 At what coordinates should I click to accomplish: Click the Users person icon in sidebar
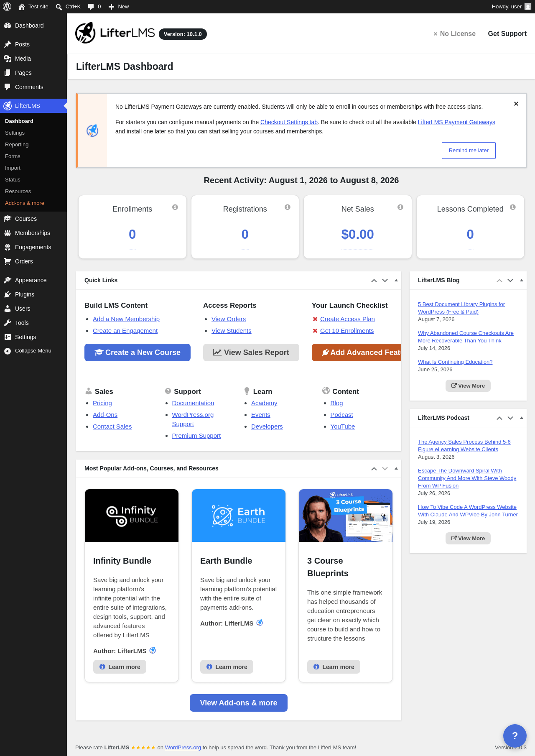coord(8,309)
